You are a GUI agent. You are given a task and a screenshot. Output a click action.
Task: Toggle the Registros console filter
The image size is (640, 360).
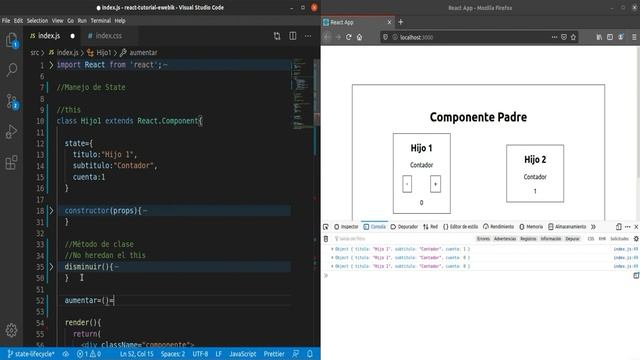(528, 239)
